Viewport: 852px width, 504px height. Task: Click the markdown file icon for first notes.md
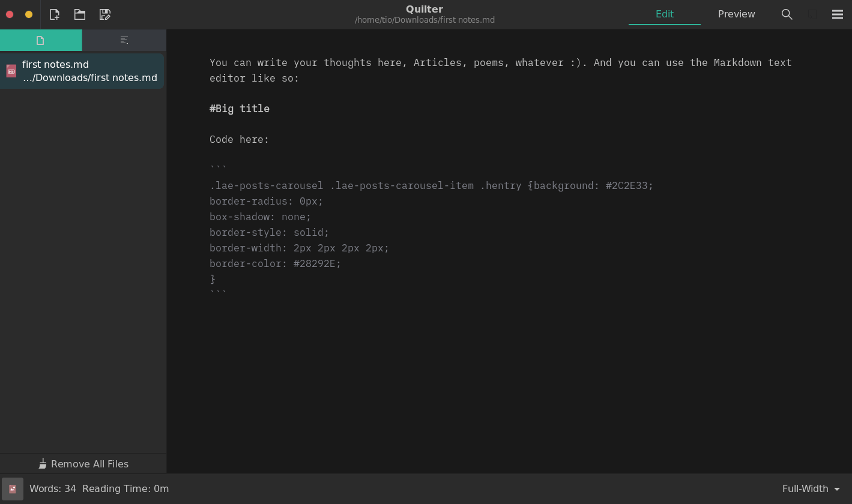pyautogui.click(x=11, y=71)
